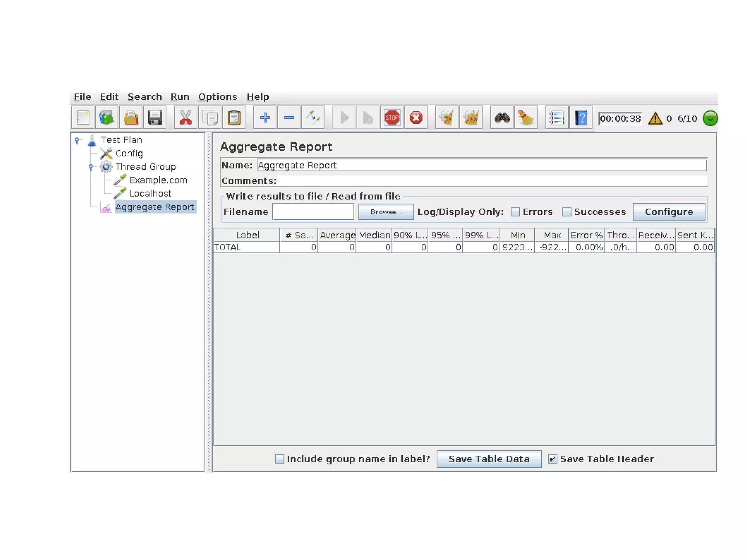Enable the Errors only checkbox
Image resolution: width=747 pixels, height=560 pixels.
[x=515, y=212]
